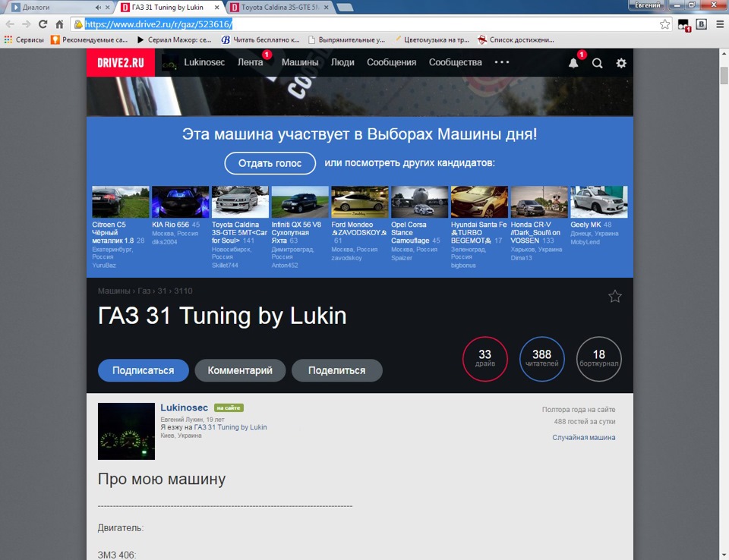Click the Подписаться button
Image resolution: width=729 pixels, height=560 pixels.
click(x=144, y=370)
